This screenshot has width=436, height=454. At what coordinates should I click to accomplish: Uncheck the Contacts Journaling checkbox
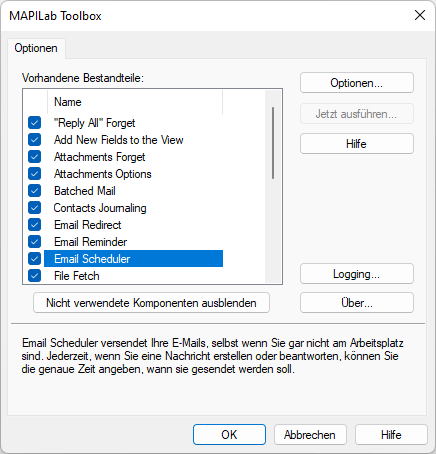point(35,208)
